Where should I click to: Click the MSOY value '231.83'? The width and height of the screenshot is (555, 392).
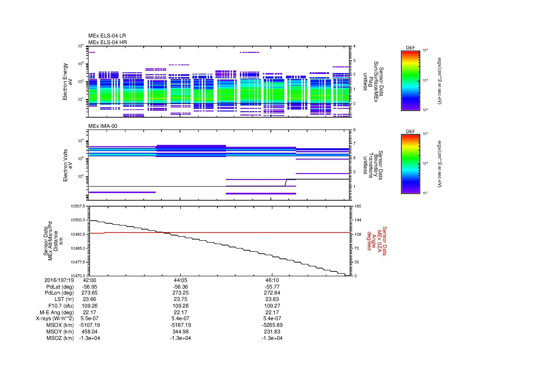272,332
